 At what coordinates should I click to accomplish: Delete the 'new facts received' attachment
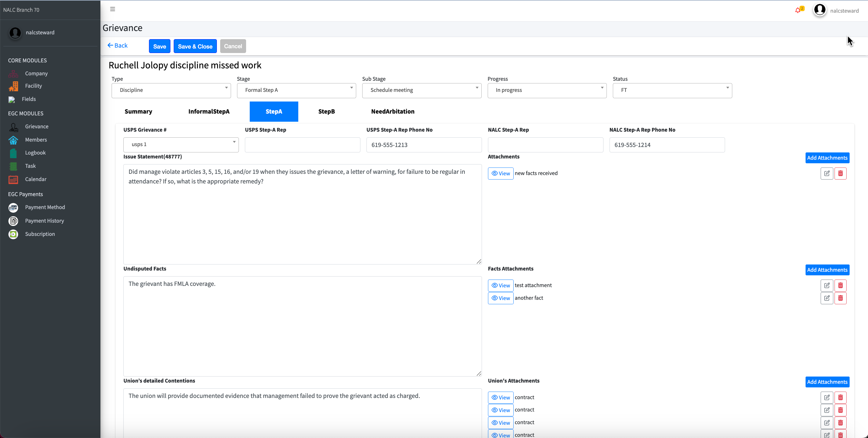(840, 174)
